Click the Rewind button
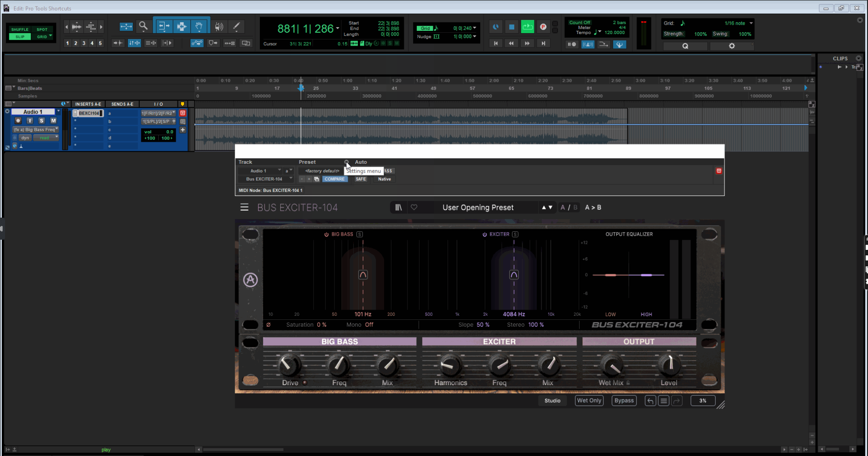868x456 pixels. [x=512, y=43]
